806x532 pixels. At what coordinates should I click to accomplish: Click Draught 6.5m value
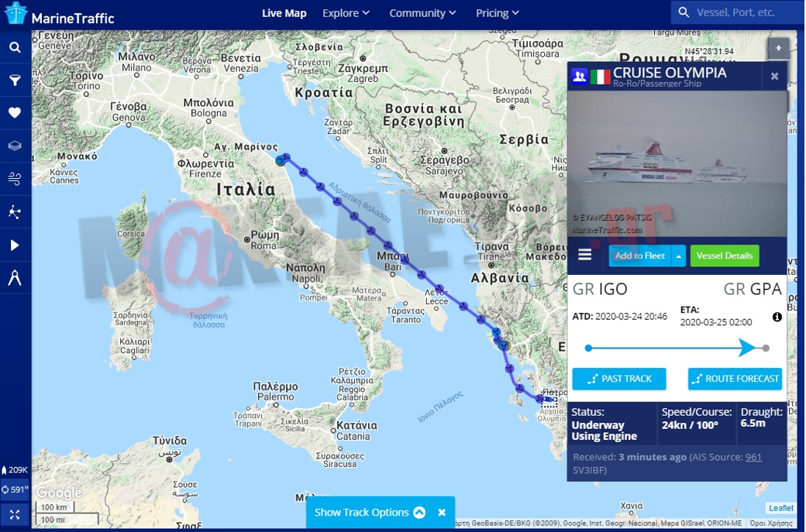(x=753, y=423)
